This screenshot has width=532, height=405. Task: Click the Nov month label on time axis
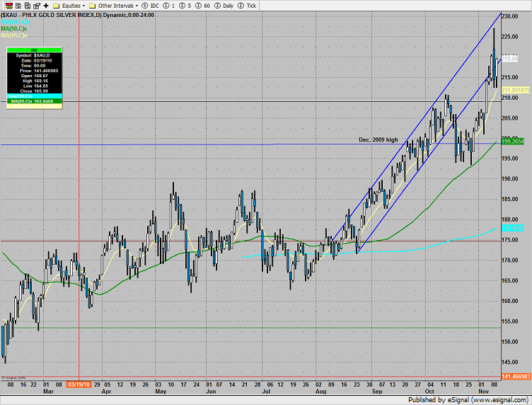tap(483, 392)
